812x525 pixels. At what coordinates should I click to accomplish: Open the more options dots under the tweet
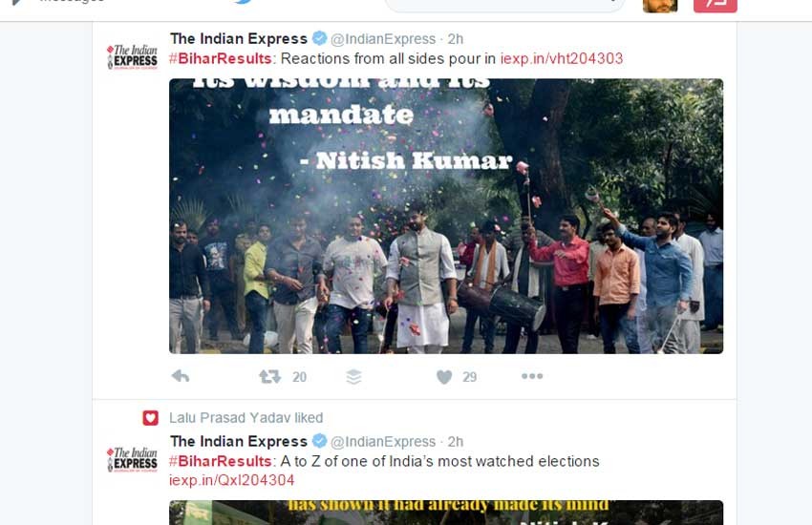(x=532, y=376)
